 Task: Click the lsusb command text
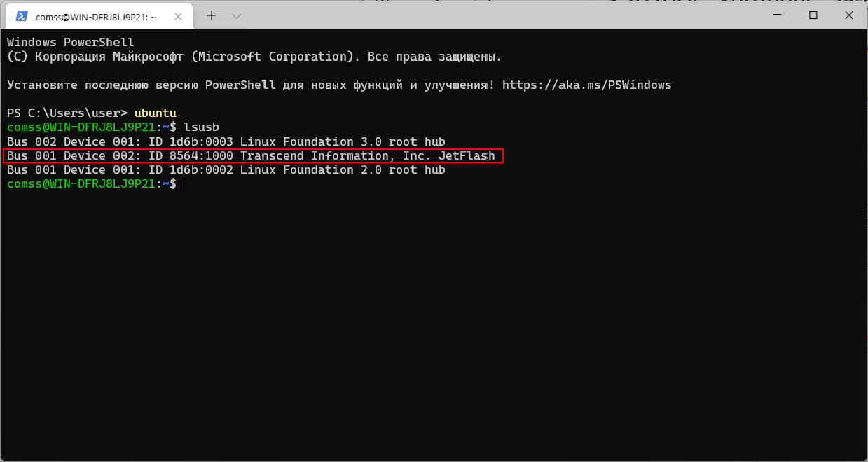tap(201, 127)
